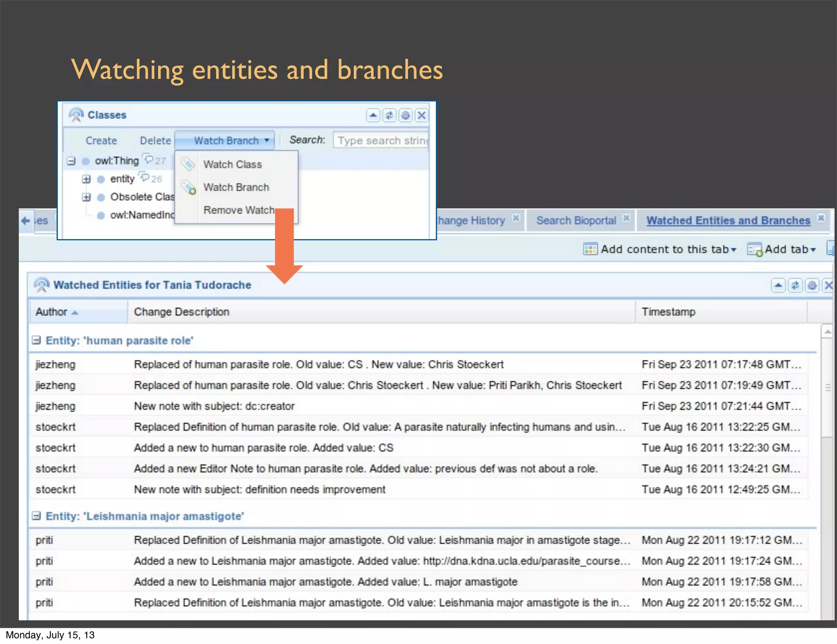The image size is (837, 644).
Task: Select row 'New note with subject: dc:creator'
Action: pos(419,406)
